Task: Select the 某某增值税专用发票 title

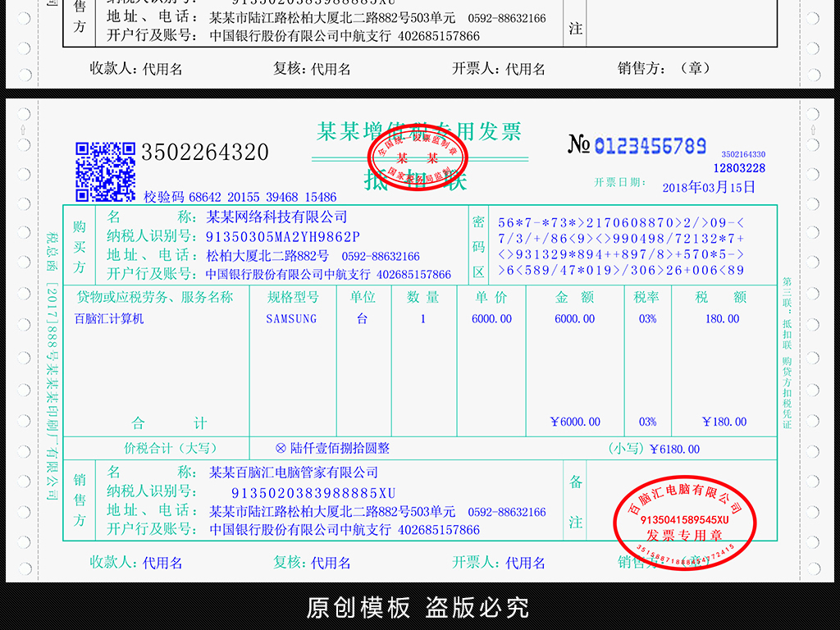Action: [x=422, y=131]
